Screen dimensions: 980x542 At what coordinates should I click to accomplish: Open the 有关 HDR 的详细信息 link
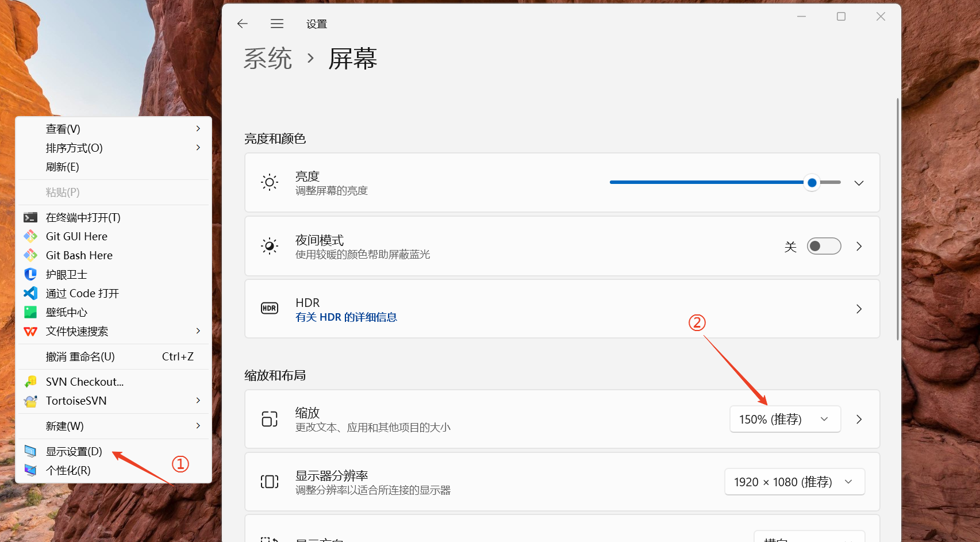pyautogui.click(x=346, y=317)
